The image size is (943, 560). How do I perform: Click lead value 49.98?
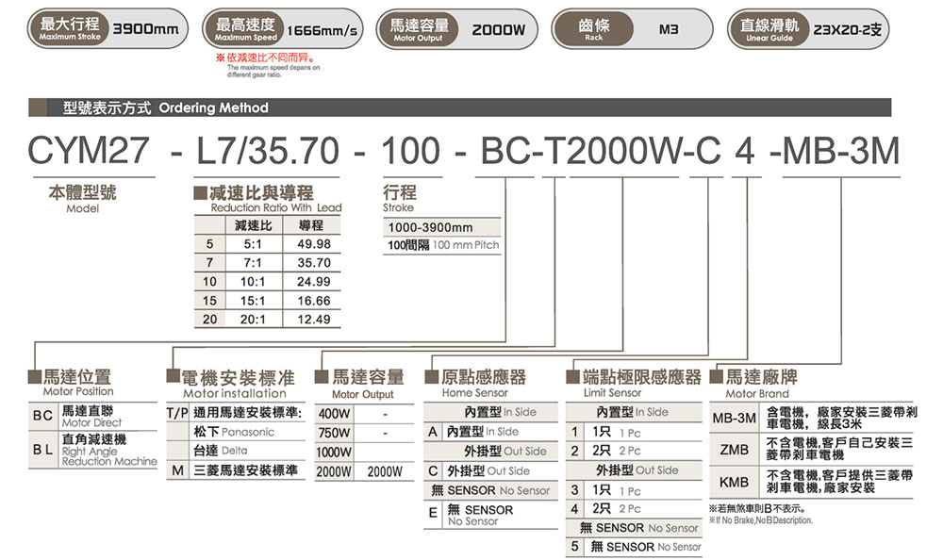point(313,244)
